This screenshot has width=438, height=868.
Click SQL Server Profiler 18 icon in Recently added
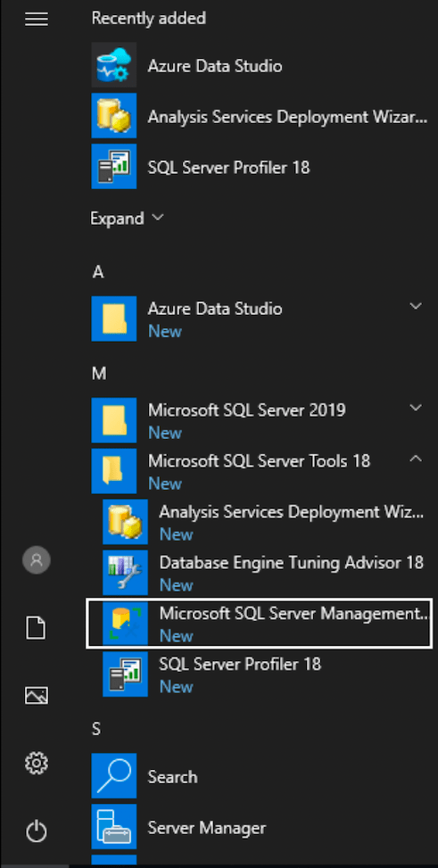click(x=114, y=167)
